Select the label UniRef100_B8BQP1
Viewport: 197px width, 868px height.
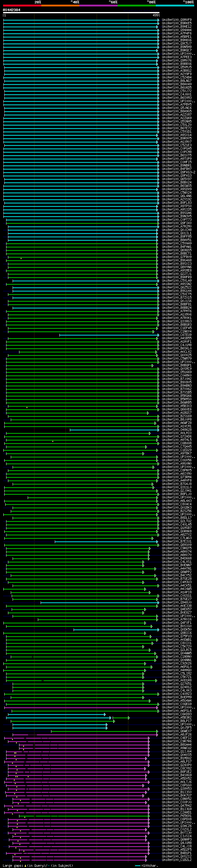click(x=177, y=365)
